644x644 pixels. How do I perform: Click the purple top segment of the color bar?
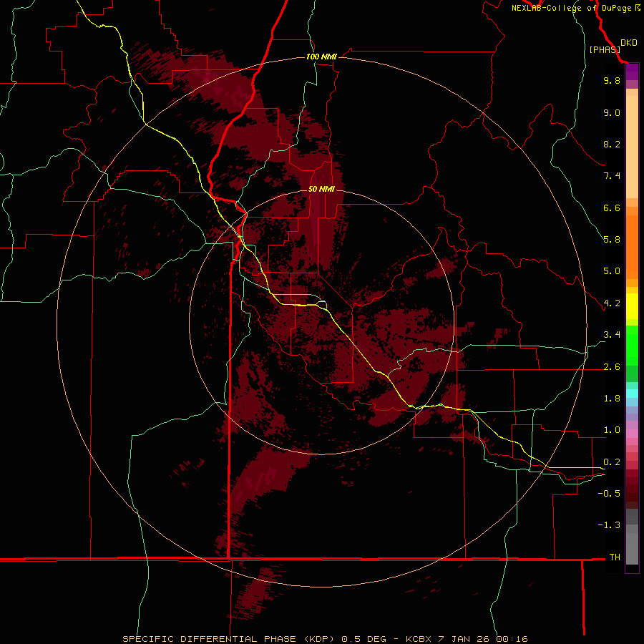tap(632, 72)
